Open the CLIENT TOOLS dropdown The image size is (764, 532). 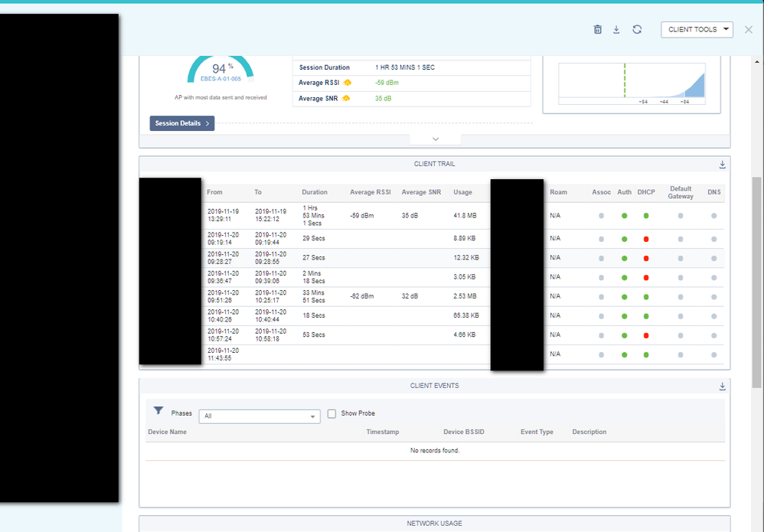click(697, 30)
